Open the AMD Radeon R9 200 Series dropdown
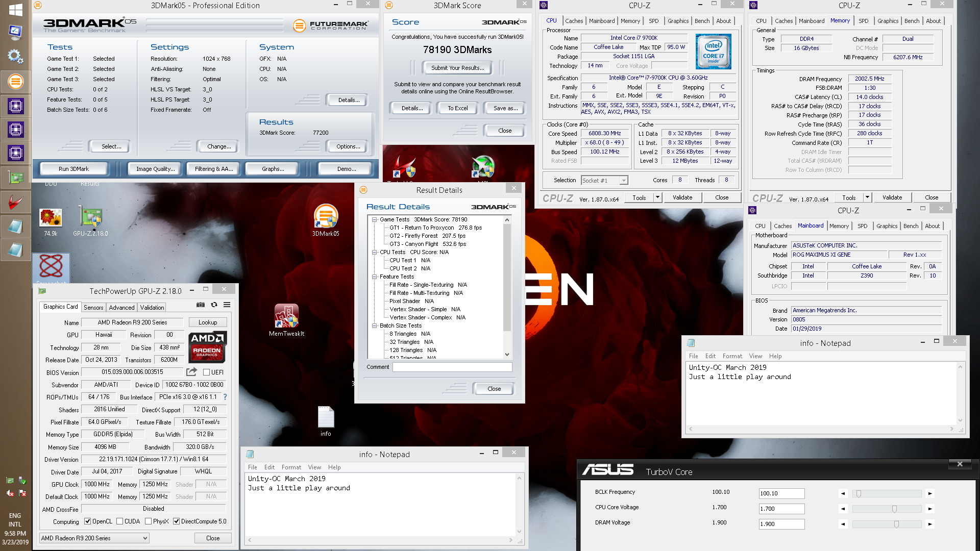 tap(94, 538)
